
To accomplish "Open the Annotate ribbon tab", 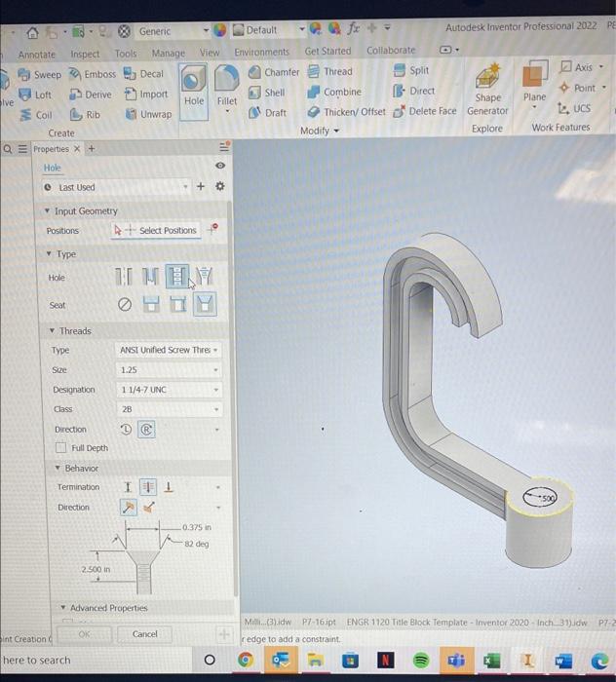I will point(36,55).
